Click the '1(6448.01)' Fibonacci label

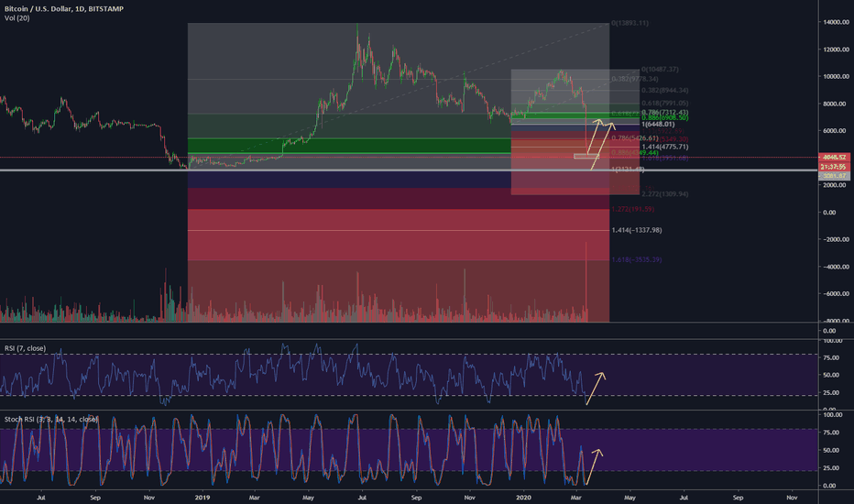[x=658, y=125]
